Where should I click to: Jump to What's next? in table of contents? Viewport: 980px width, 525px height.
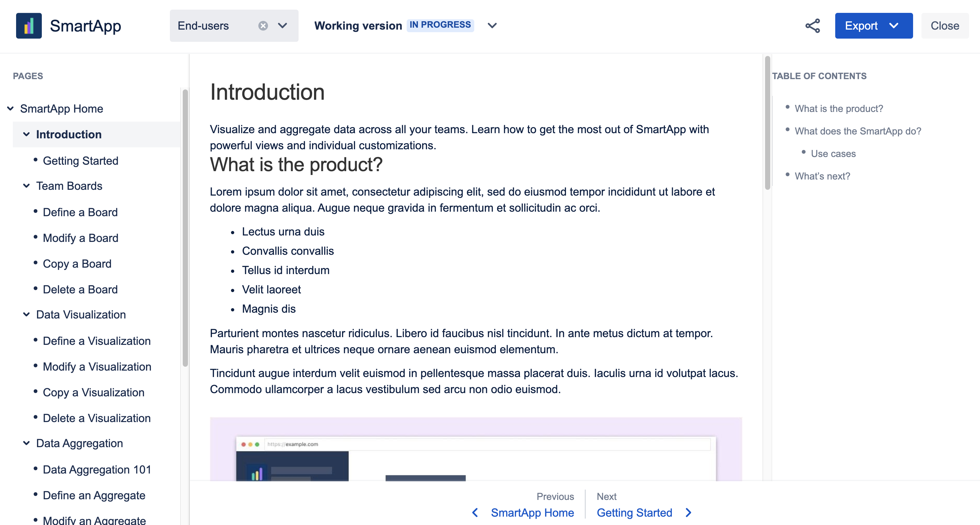pos(822,176)
